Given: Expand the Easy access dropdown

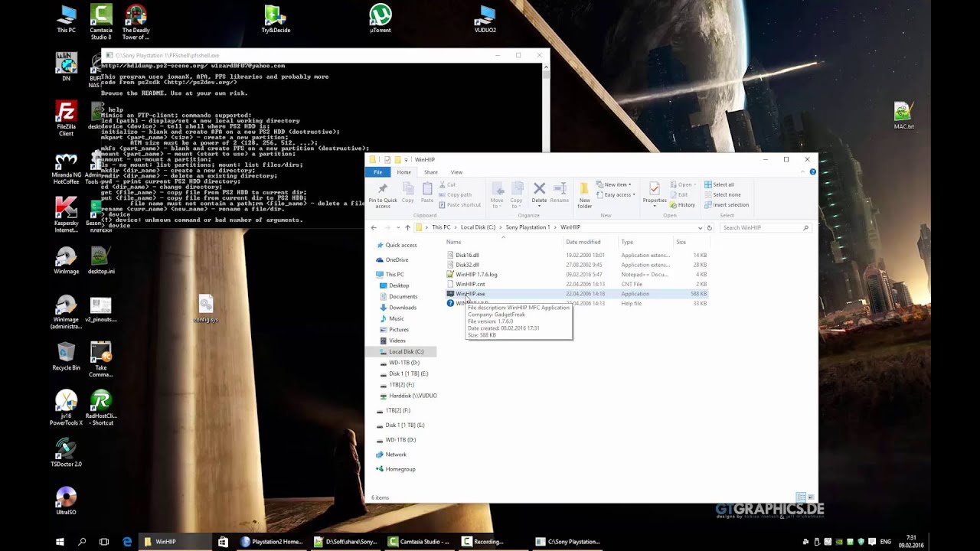Looking at the screenshot, I should [614, 194].
